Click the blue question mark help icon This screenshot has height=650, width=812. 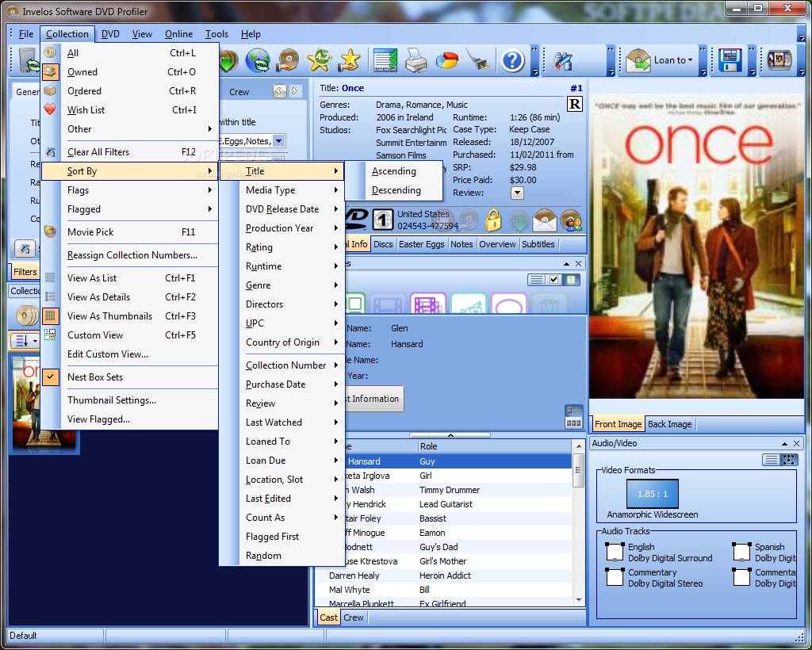coord(513,60)
